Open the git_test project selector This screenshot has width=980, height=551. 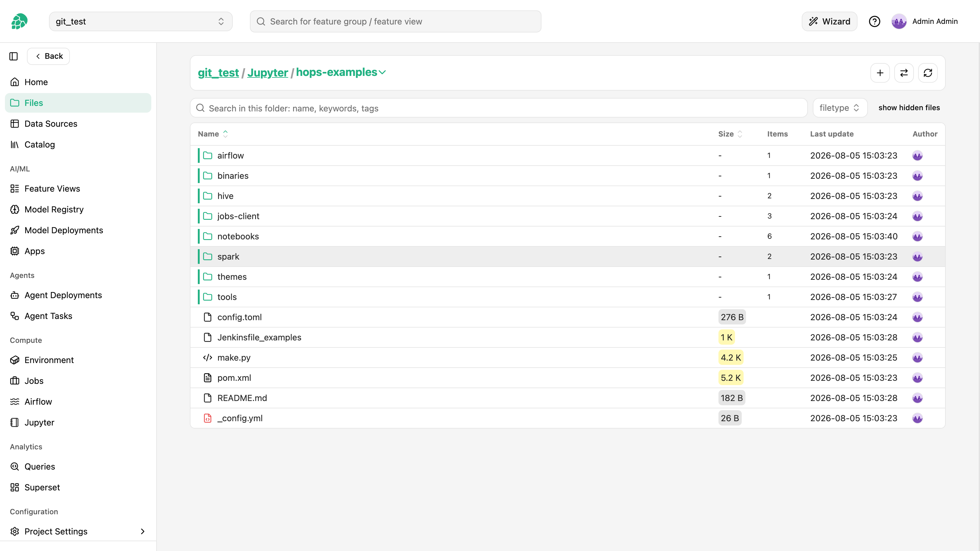140,21
